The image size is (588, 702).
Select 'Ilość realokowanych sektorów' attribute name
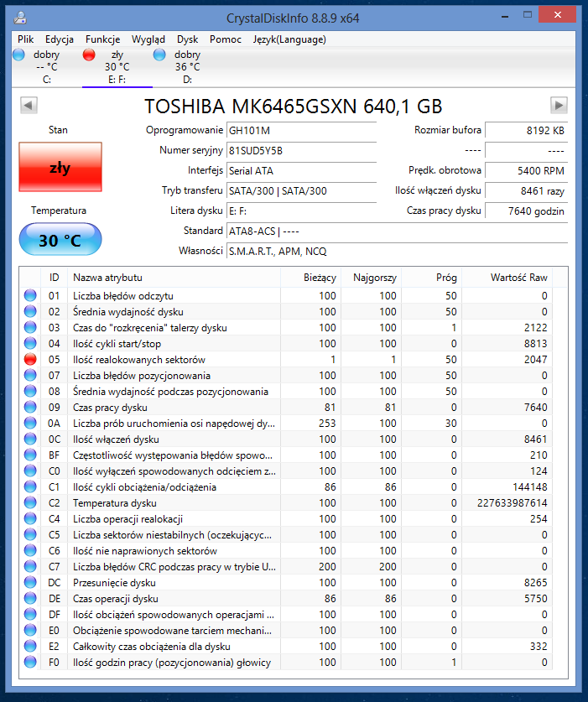click(139, 360)
